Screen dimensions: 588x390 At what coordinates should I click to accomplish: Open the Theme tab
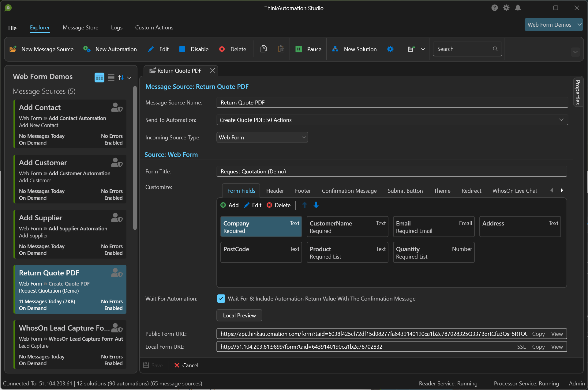[x=442, y=191]
